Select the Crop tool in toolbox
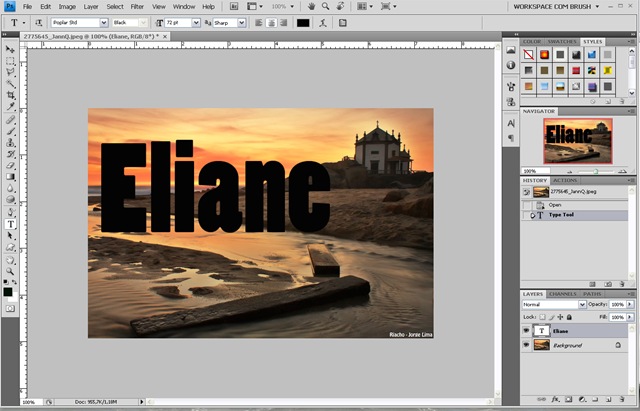This screenshot has height=411, width=640. click(11, 95)
